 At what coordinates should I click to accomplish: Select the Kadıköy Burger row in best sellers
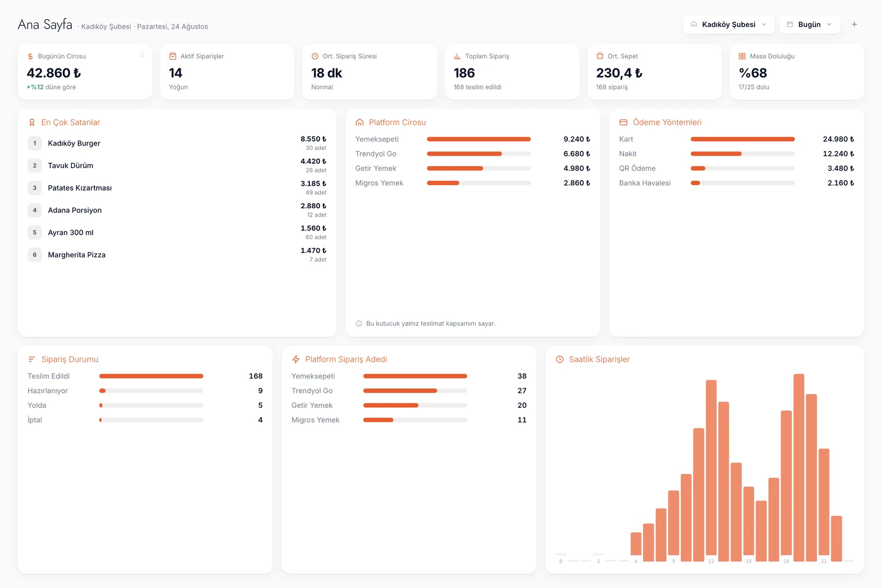point(177,143)
